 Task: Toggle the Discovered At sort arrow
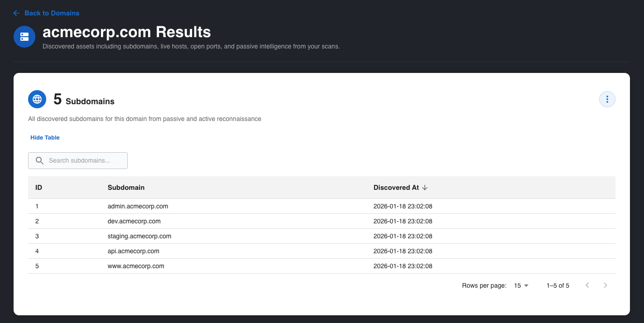coord(425,187)
